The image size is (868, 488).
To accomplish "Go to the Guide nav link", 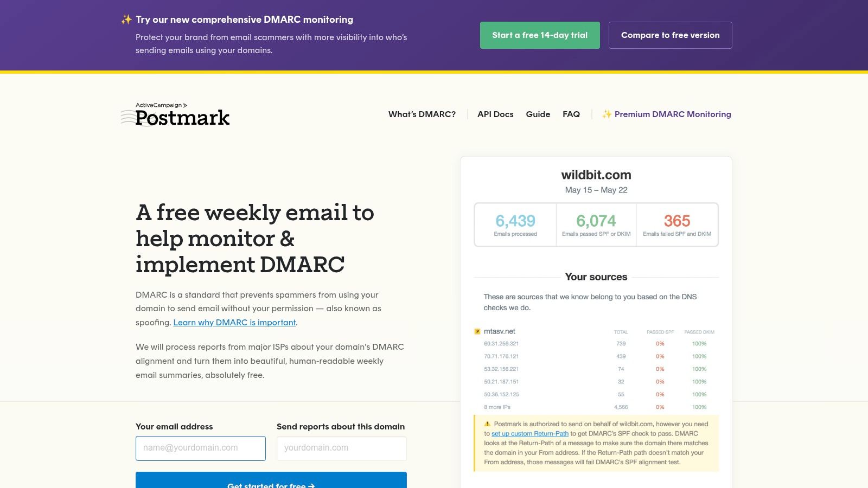I will coord(538,114).
